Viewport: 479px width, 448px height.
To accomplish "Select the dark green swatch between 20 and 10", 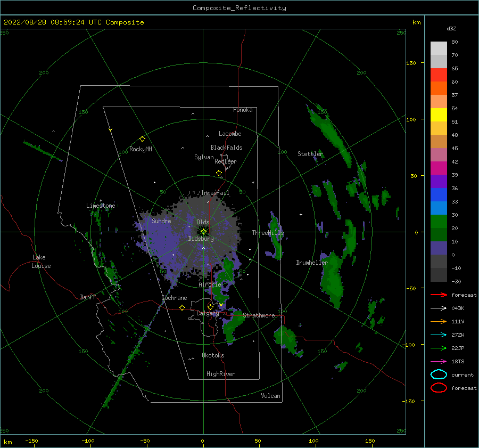I will (x=439, y=234).
